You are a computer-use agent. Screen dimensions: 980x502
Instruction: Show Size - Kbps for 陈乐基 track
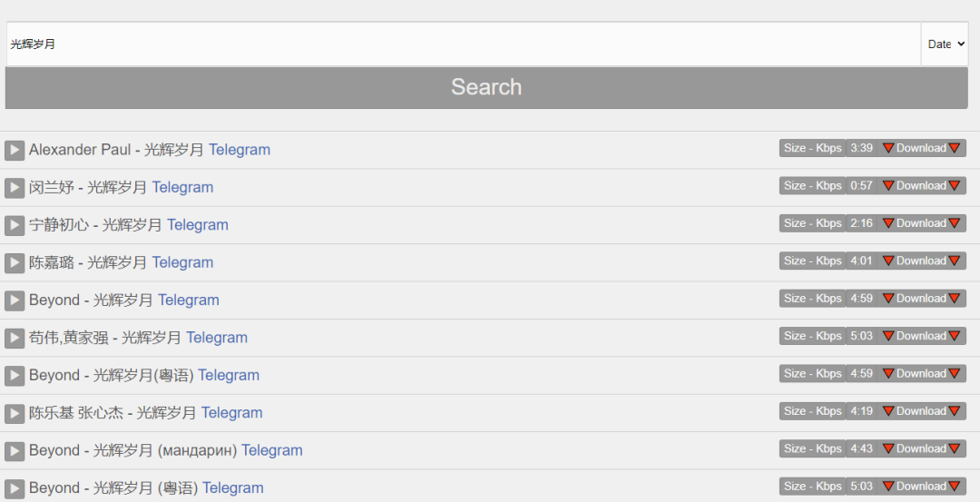point(812,411)
